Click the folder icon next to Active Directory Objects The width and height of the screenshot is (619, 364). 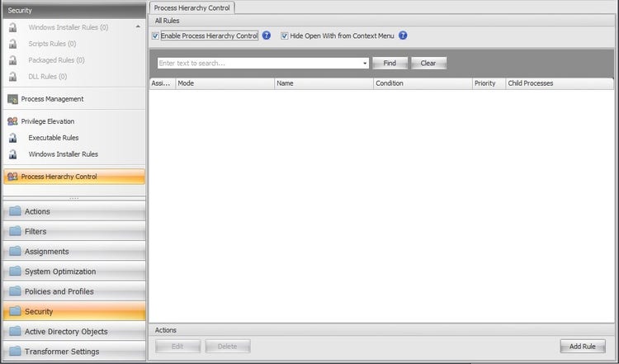(x=15, y=331)
